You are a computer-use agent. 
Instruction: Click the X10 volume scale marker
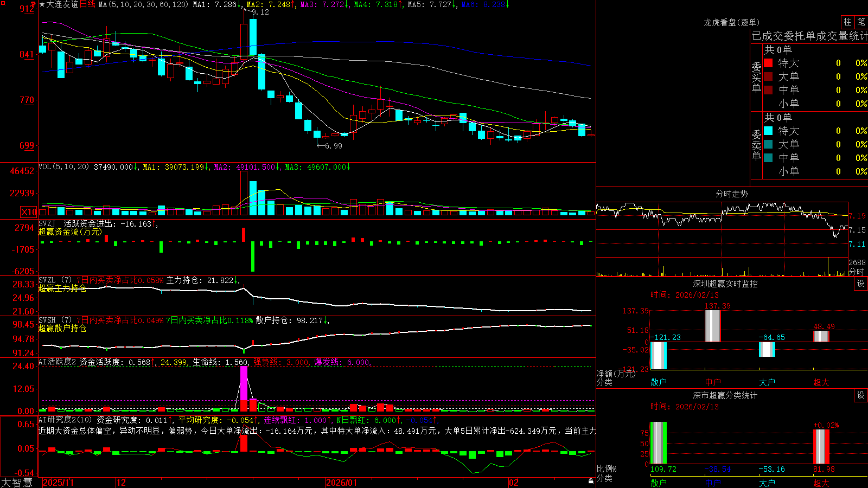tap(29, 212)
